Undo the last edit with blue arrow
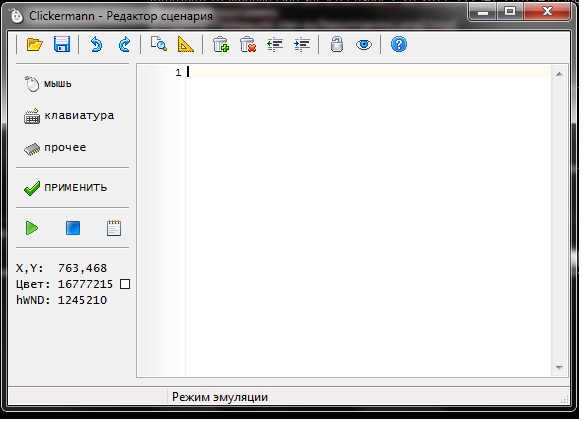Image resolution: width=583 pixels, height=421 pixels. pyautogui.click(x=96, y=45)
